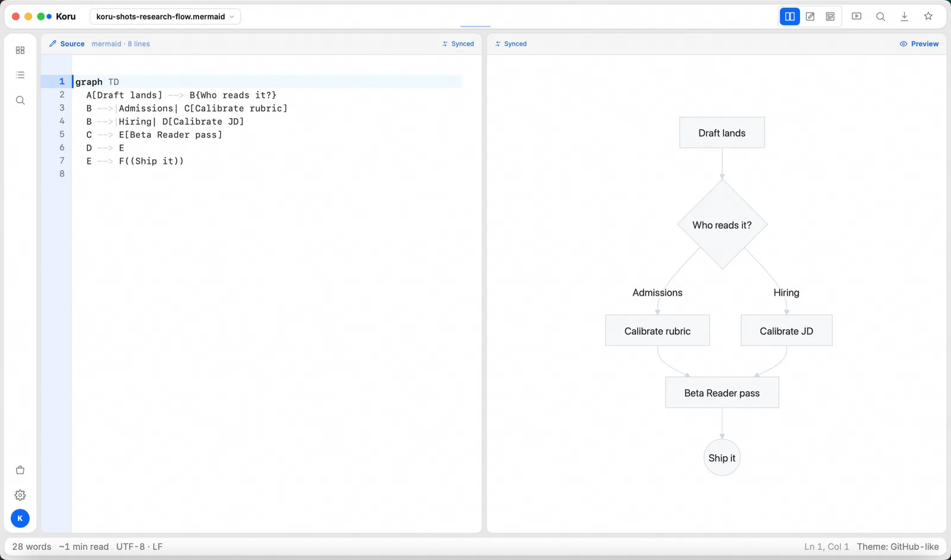Image resolution: width=951 pixels, height=560 pixels.
Task: Click the 'Beta Reader pass' node
Action: 722,393
